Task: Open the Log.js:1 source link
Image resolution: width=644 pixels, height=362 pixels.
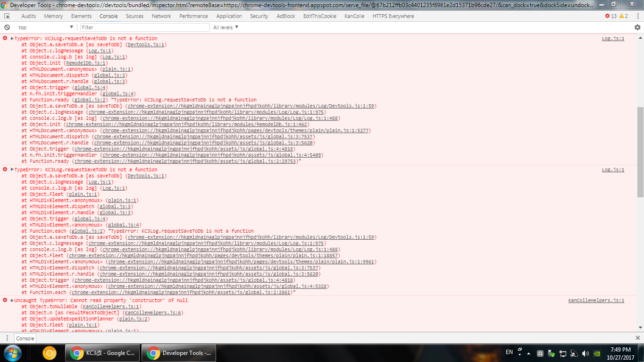Action: pos(612,38)
